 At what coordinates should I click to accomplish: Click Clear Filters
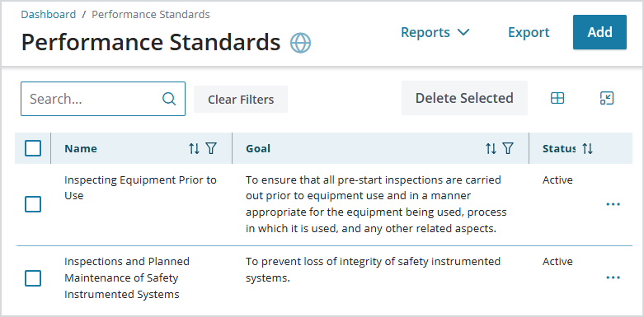coord(241,100)
